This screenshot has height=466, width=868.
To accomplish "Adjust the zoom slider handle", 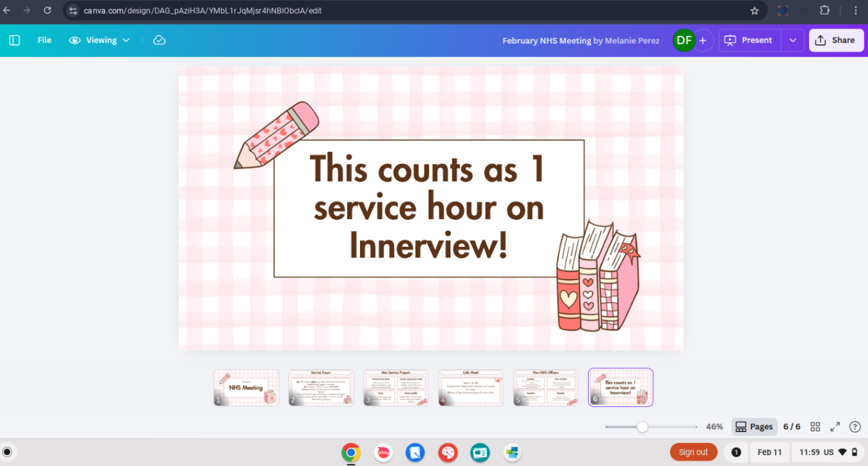I will pyautogui.click(x=642, y=427).
